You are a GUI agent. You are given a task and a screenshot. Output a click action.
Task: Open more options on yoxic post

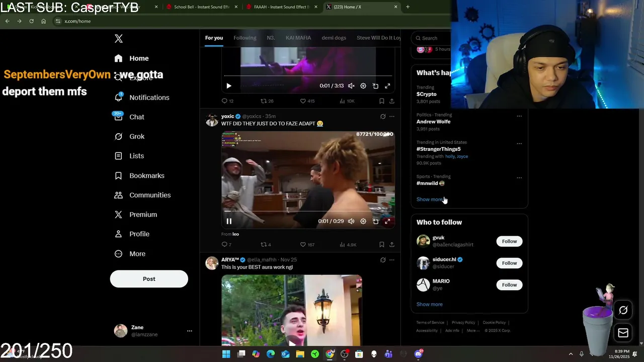pyautogui.click(x=392, y=117)
